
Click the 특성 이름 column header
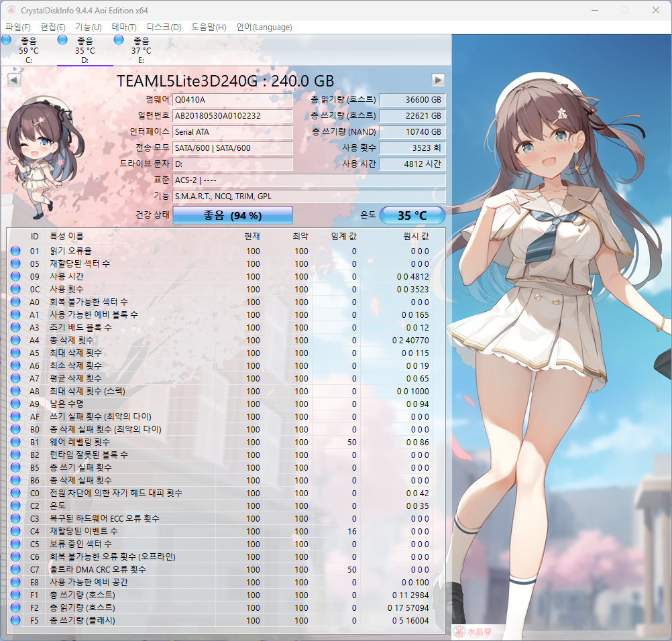67,236
